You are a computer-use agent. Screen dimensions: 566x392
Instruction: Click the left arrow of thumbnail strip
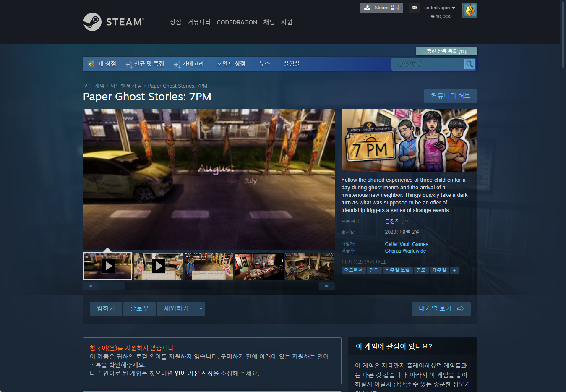pos(91,286)
